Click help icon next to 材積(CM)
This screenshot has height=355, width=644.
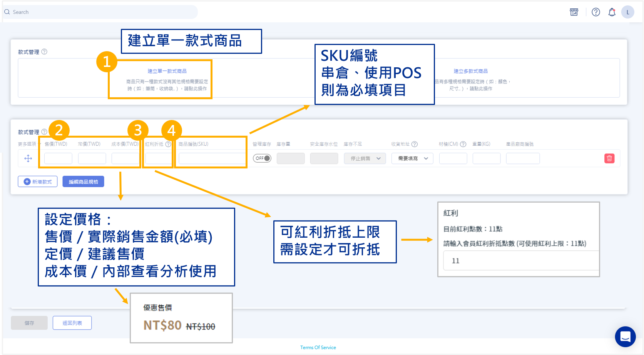463,144
